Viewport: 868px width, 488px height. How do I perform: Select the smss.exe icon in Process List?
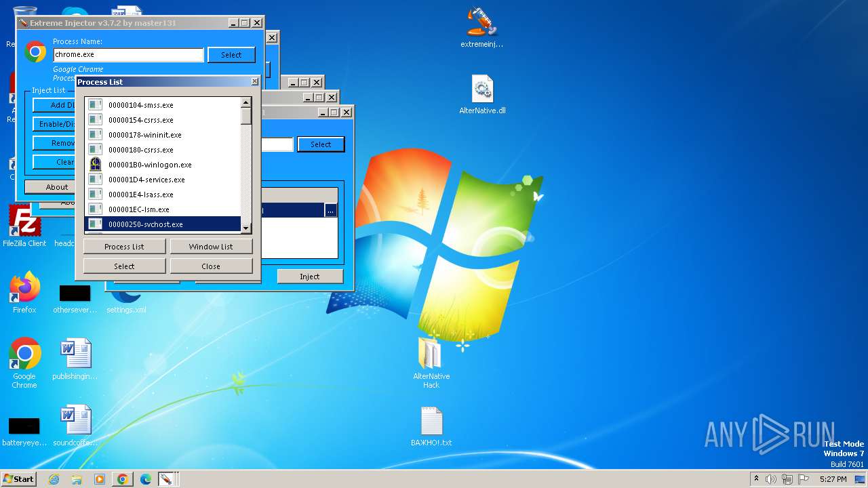[96, 105]
